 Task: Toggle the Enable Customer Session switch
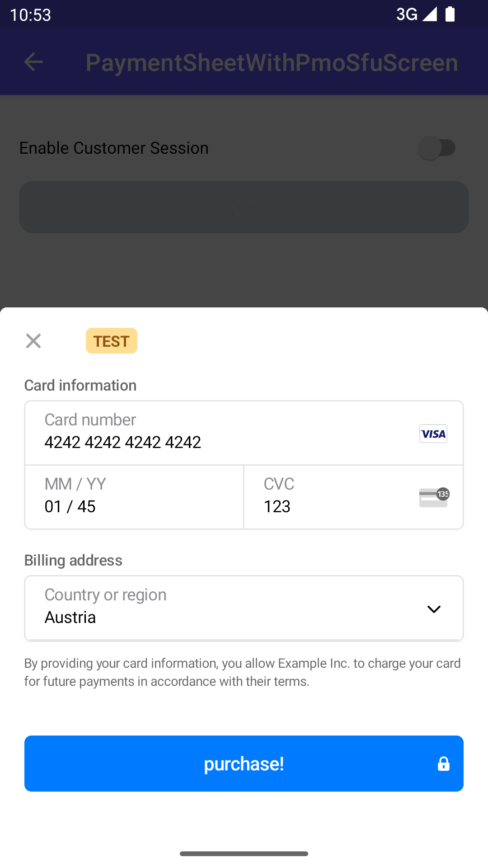pyautogui.click(x=436, y=148)
